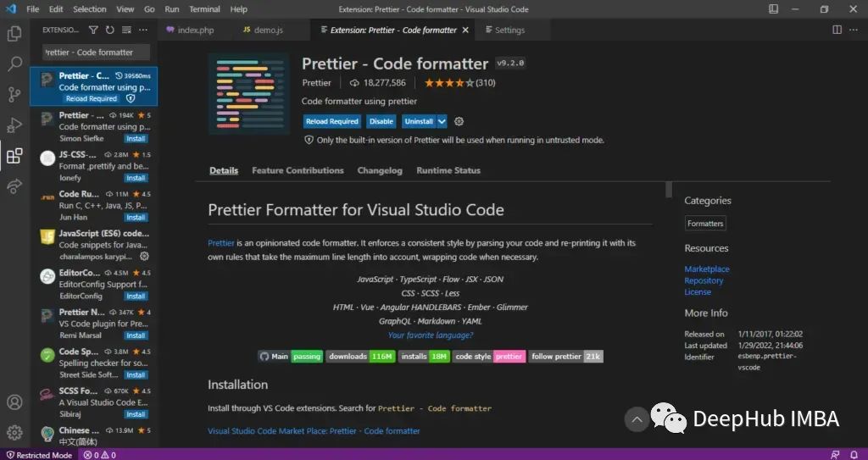
Task: Open the Selection menu
Action: tap(90, 8)
